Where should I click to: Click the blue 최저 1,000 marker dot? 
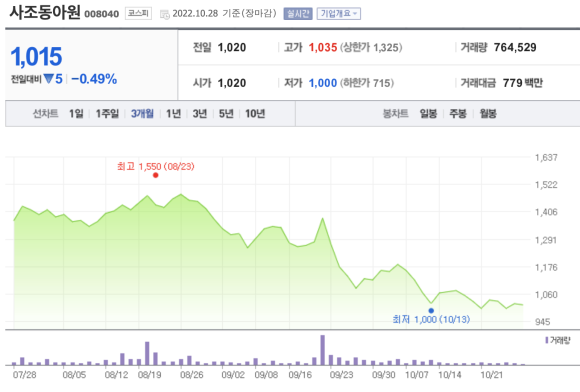pos(431,311)
